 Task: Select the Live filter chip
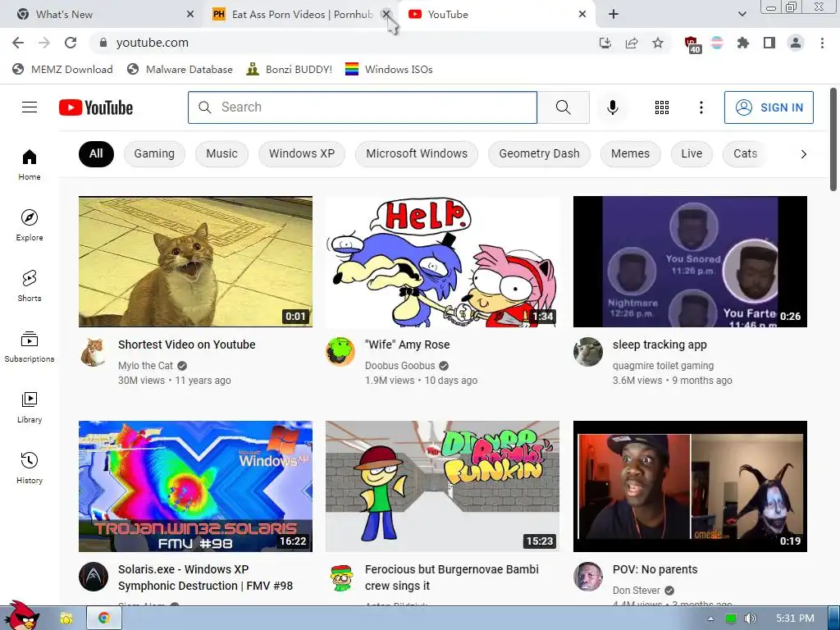tap(692, 153)
